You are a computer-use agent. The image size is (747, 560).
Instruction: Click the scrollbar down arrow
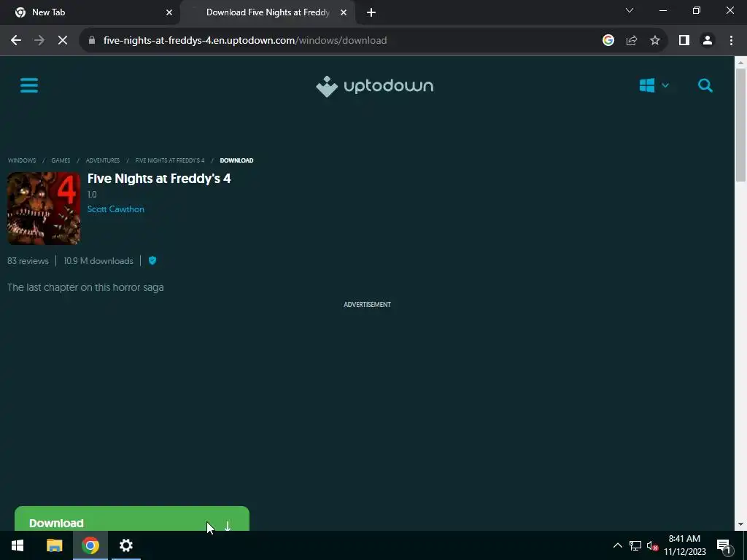click(740, 524)
